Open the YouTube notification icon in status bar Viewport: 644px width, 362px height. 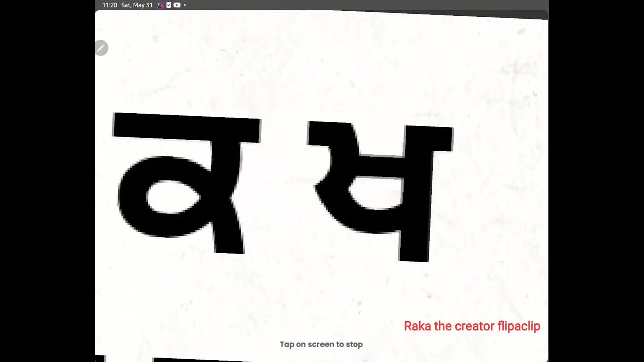point(177,5)
